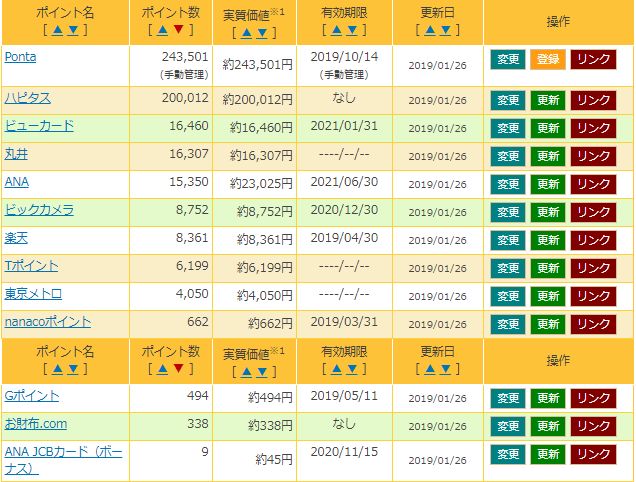This screenshot has height=482, width=636.
Task: Select ビューカード expiry 2021/01/31
Action: tap(344, 126)
